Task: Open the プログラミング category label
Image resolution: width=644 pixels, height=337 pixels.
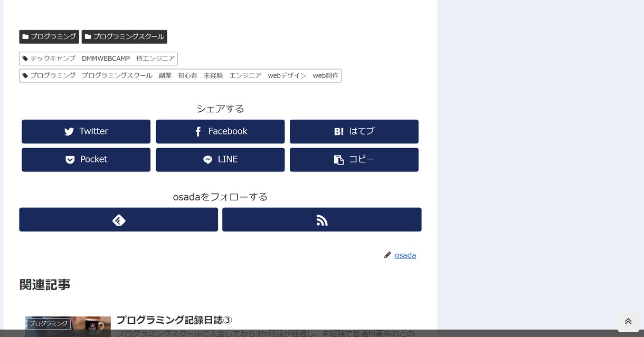Action: point(49,37)
